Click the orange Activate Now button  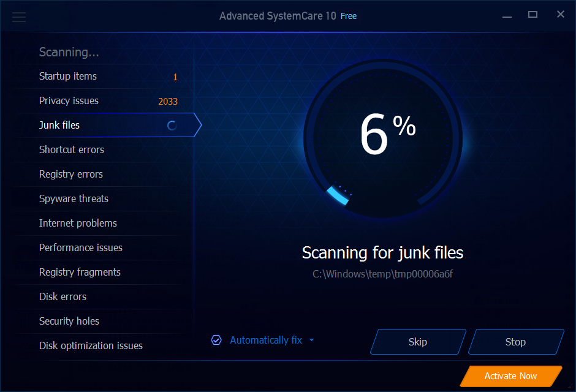510,376
